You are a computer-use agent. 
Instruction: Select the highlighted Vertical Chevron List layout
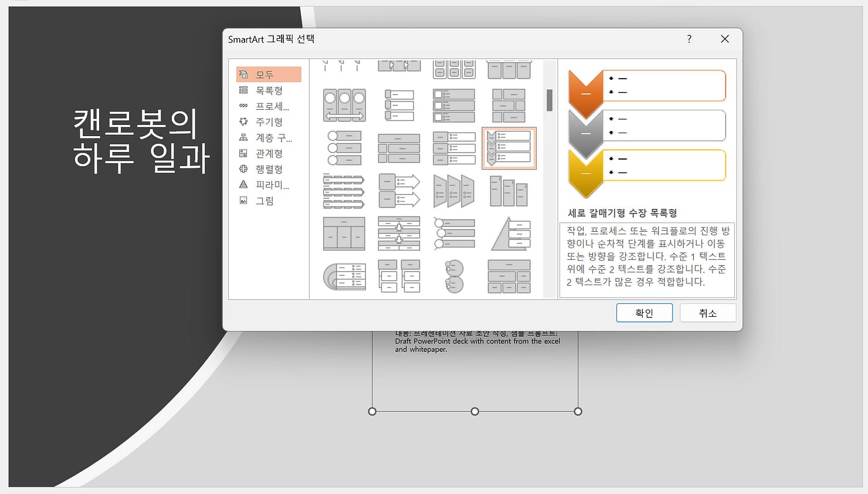[x=508, y=148]
